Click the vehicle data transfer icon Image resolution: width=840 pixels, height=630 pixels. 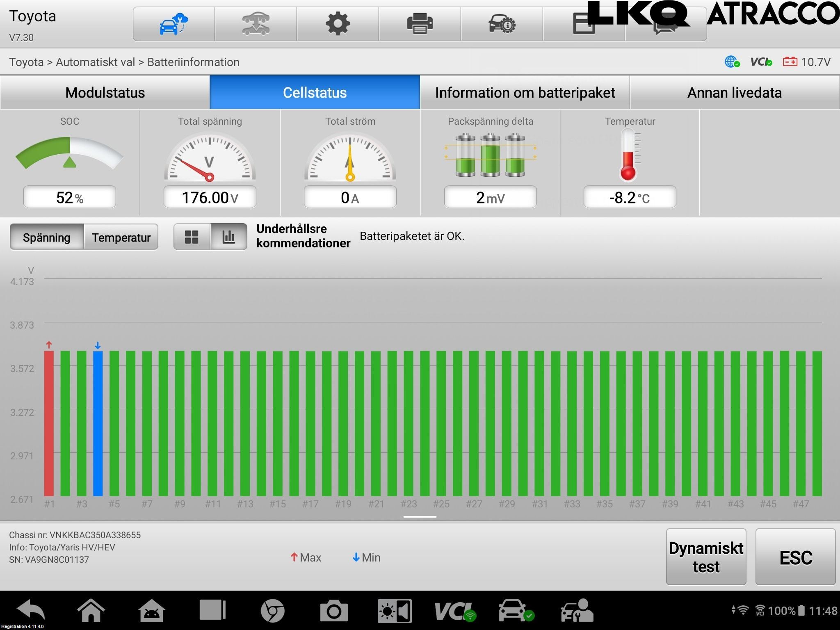pyautogui.click(x=256, y=24)
